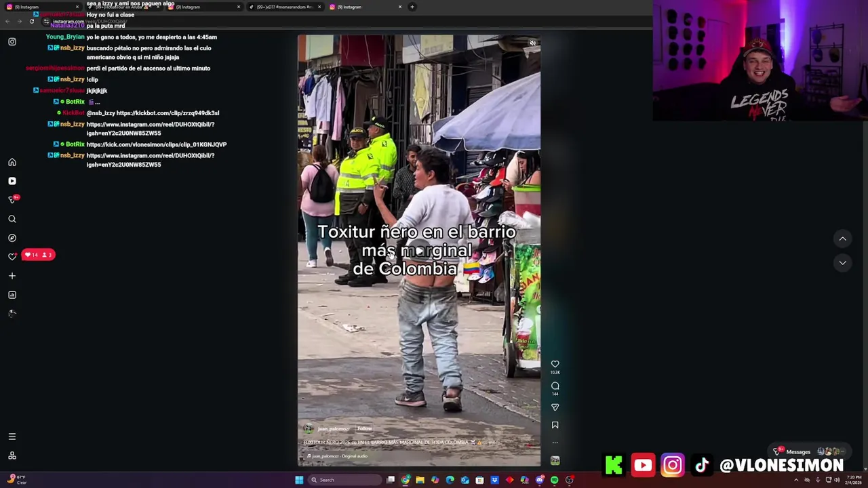Open the reel's comments via speech bubble icon
This screenshot has height=488, width=868.
[x=555, y=386]
